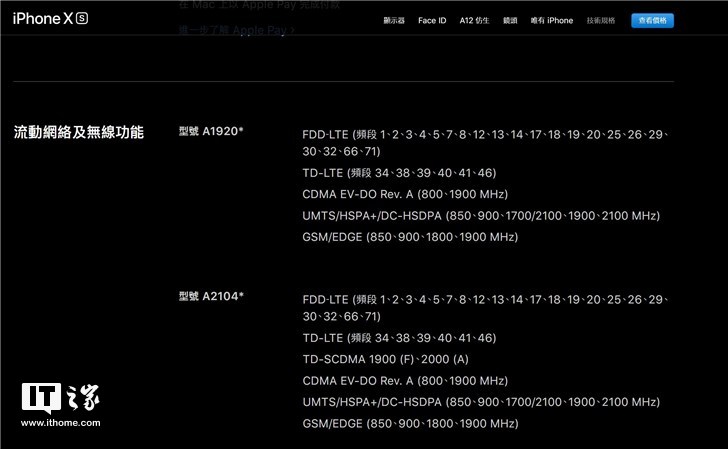This screenshot has width=728, height=449.
Task: Select the 型號 A2104 model label
Action: click(x=211, y=296)
